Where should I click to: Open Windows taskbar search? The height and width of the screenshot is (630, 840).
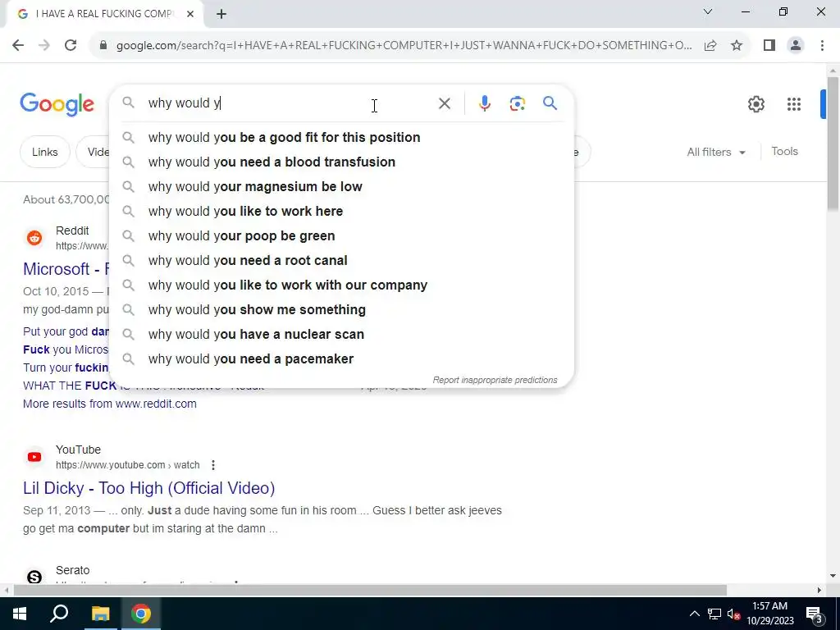tap(59, 614)
